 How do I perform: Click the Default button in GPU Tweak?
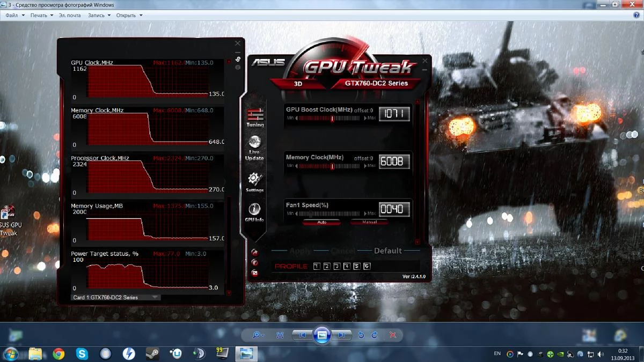387,250
